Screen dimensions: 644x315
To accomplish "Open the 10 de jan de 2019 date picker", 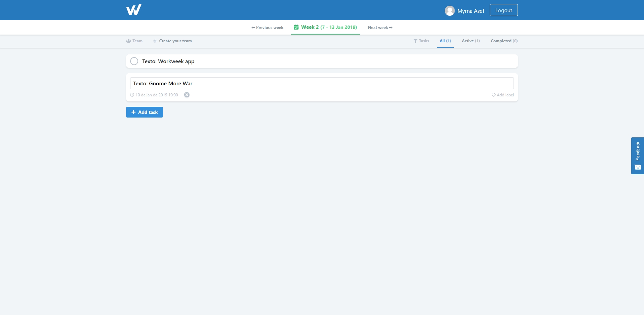I will (157, 95).
